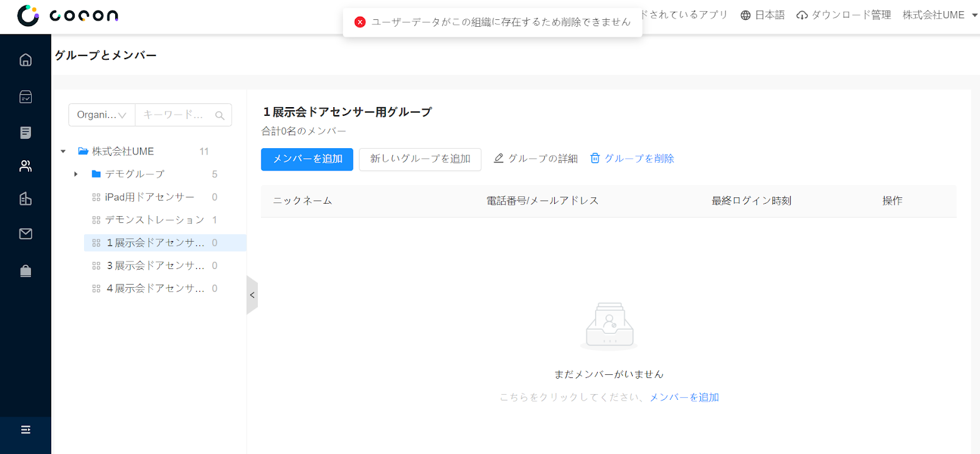Click the globe language icon
Viewport: 980px width, 454px height.
745,15
